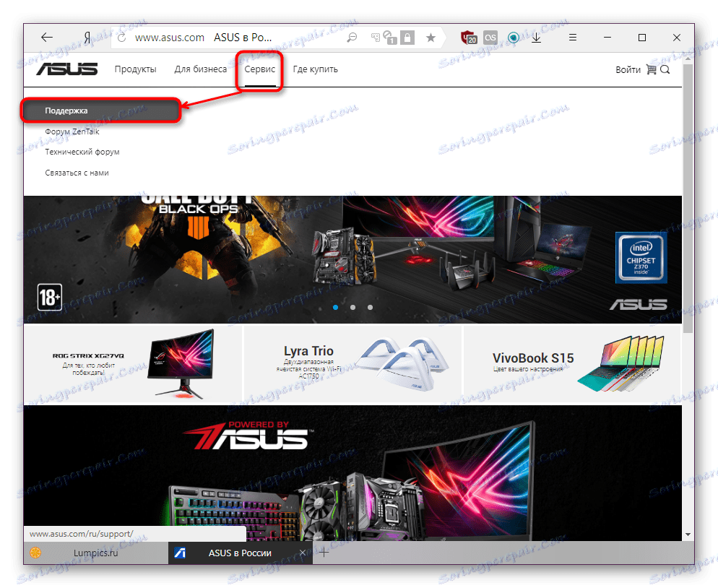The image size is (718, 588).
Task: Select Поддержка in the Сервис dropdown
Action: (x=100, y=111)
